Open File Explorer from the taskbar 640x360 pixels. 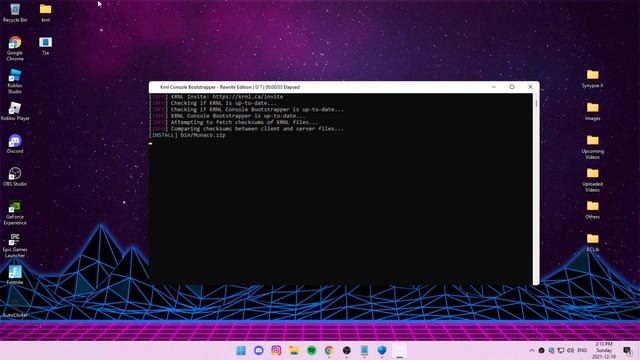(294, 350)
